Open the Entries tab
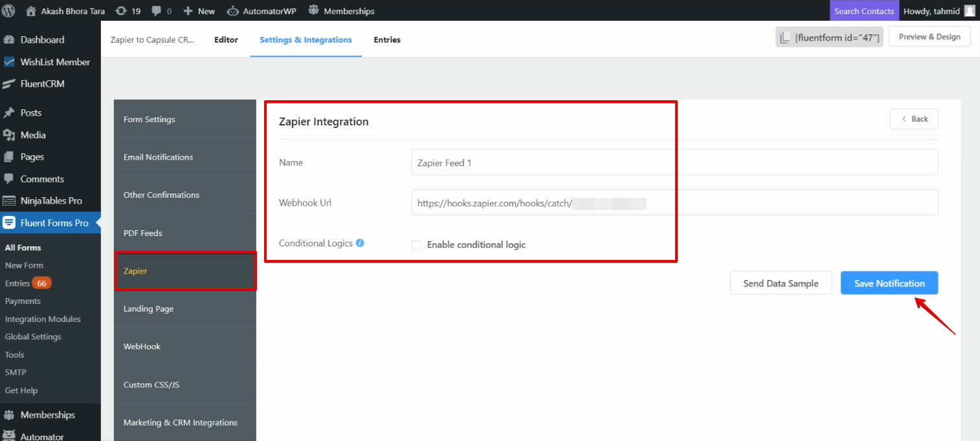 (x=386, y=39)
